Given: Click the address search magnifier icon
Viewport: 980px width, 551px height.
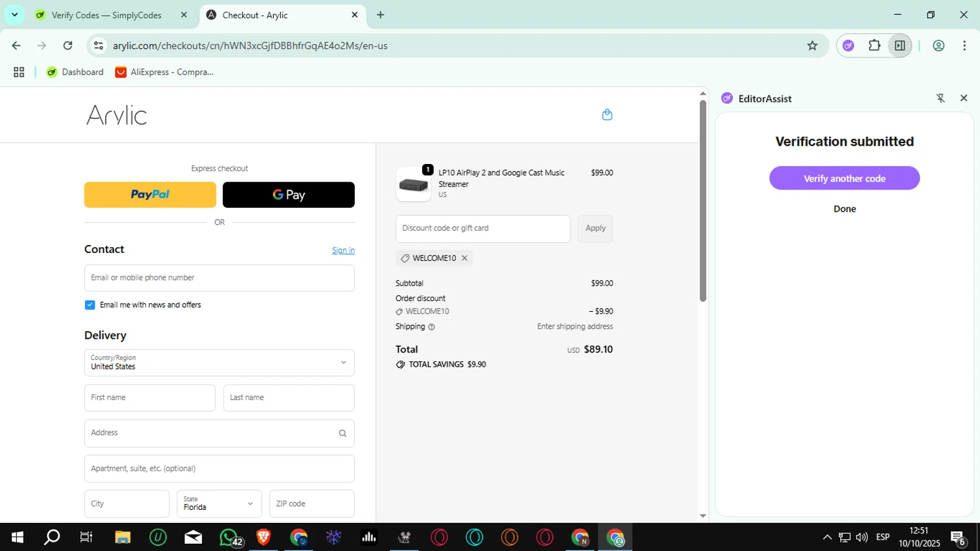Looking at the screenshot, I should tap(342, 433).
